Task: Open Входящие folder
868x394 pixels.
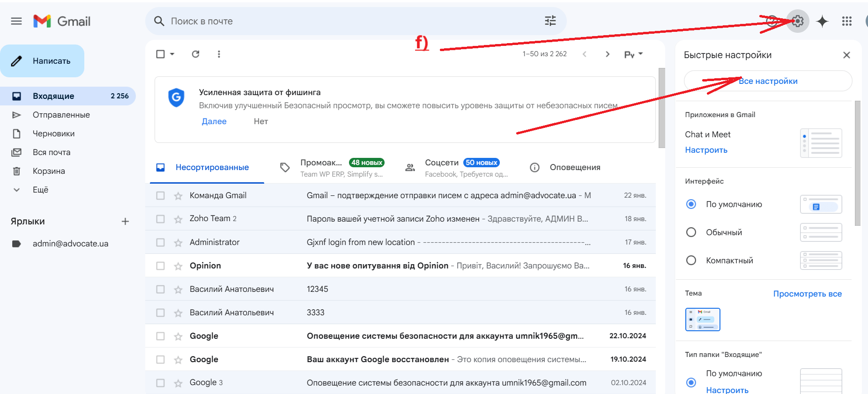Action: tap(68, 96)
